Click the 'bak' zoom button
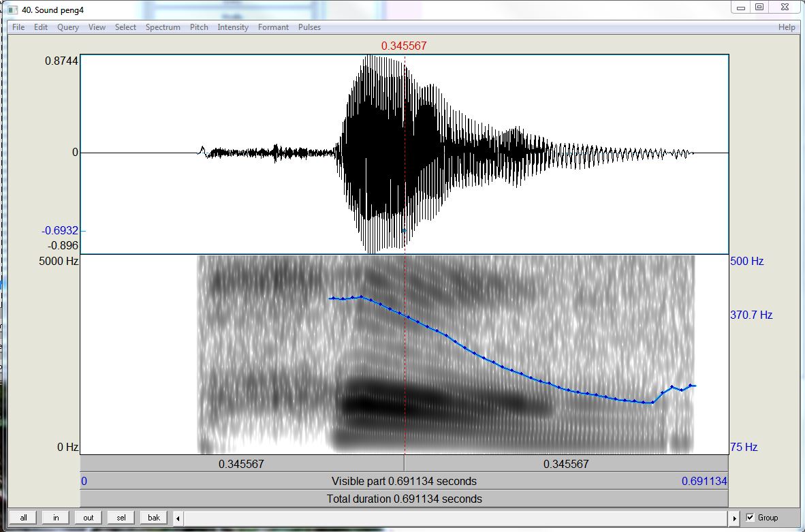805x532 pixels. pyautogui.click(x=154, y=518)
